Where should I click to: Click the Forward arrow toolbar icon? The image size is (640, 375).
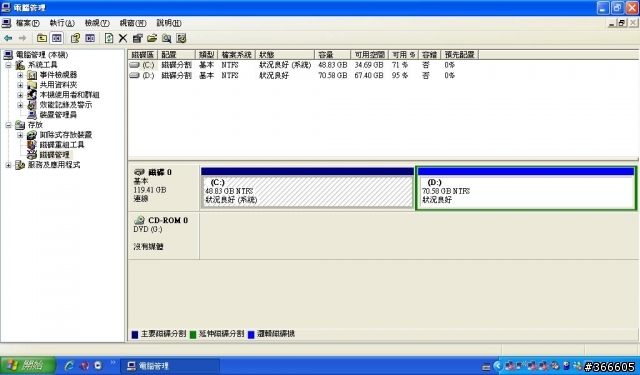coord(22,38)
